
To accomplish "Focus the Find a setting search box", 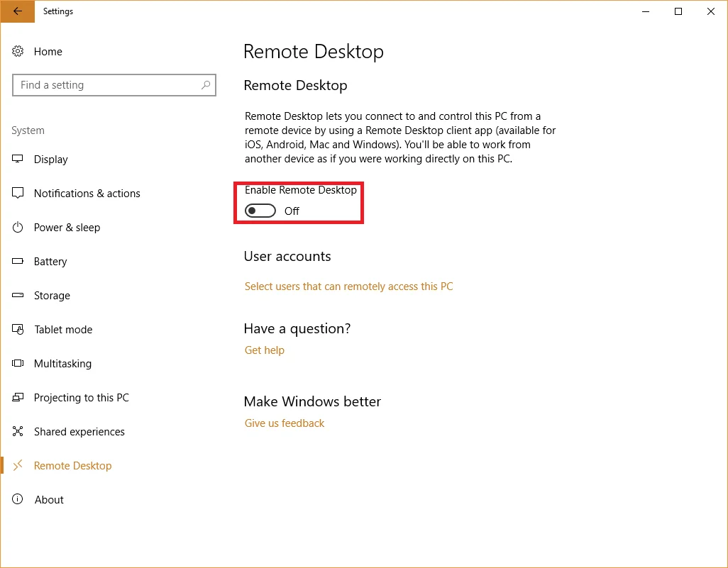I will 114,85.
